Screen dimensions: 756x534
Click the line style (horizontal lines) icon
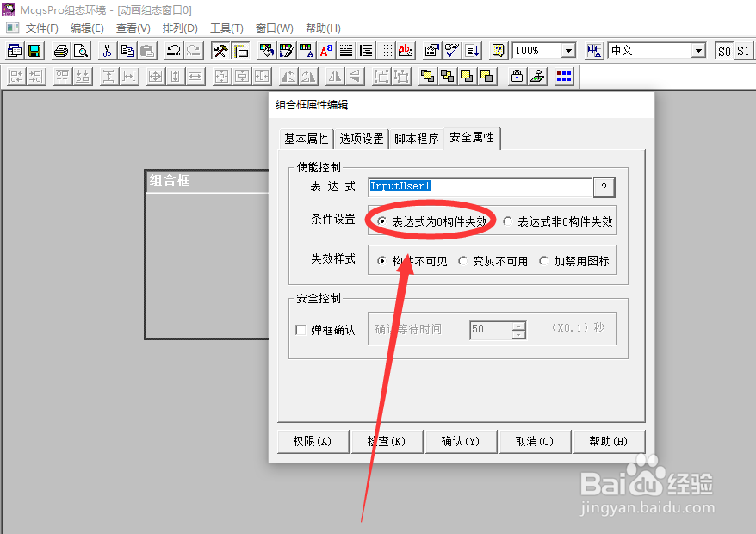(346, 51)
